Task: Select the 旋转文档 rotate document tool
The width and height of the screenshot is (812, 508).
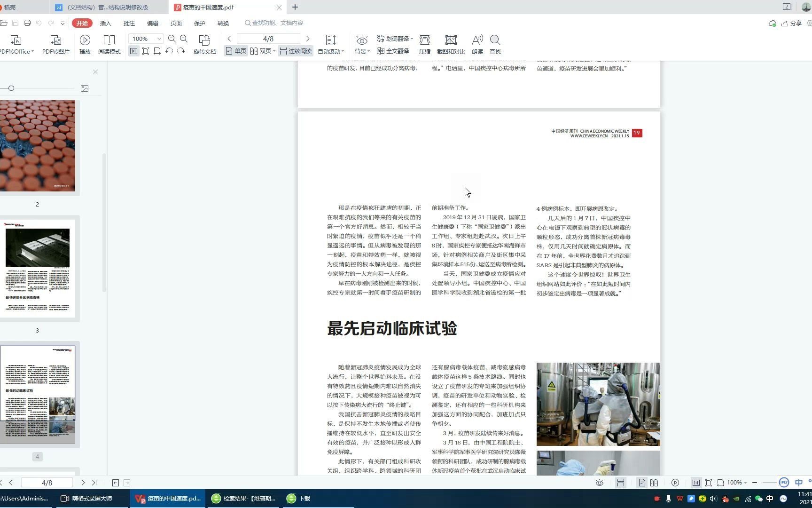Action: [204, 44]
